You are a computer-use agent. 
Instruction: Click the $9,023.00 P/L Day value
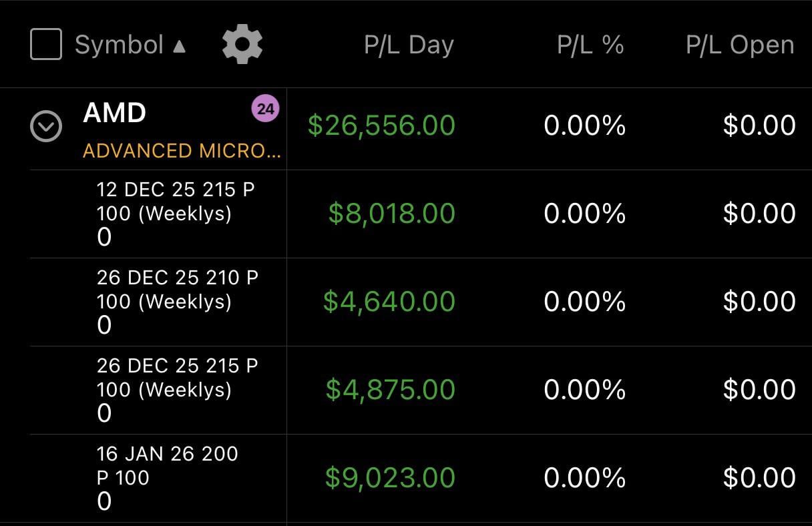(x=390, y=478)
